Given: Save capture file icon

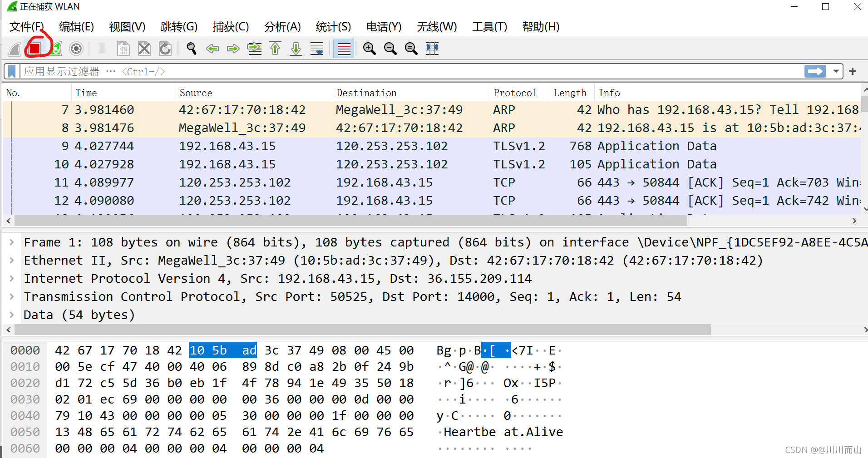Looking at the screenshot, I should point(123,49).
